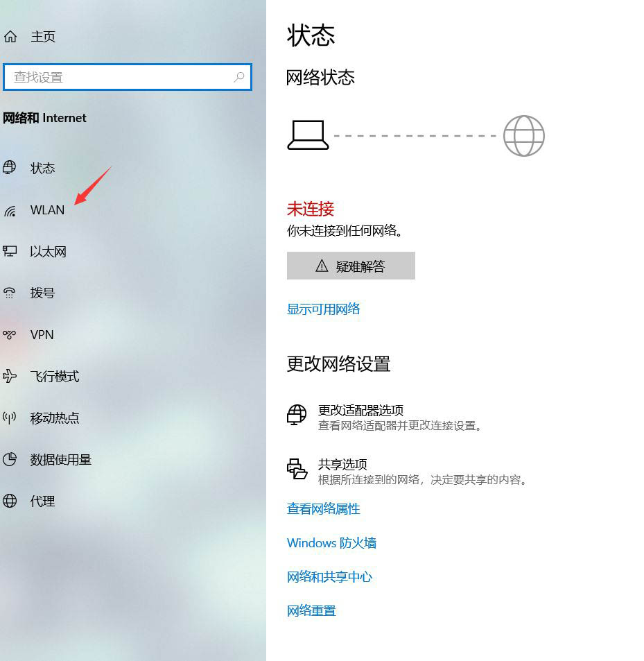Open 网络和共享中心 link

click(329, 577)
